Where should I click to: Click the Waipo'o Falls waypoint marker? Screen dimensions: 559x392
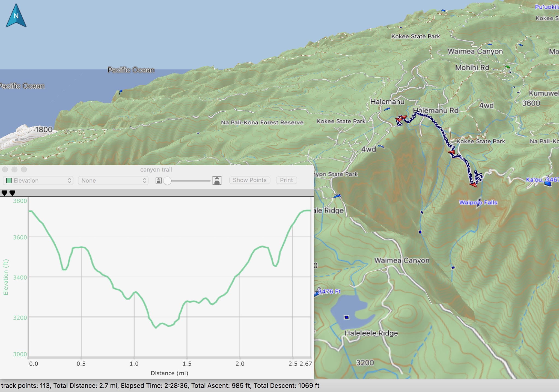(x=479, y=203)
